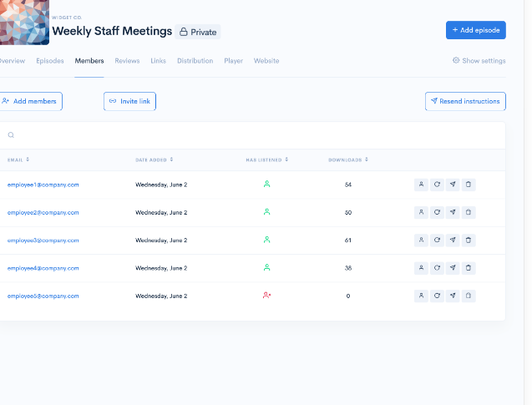Toggle Show settings link
532x405 pixels.
[479, 61]
